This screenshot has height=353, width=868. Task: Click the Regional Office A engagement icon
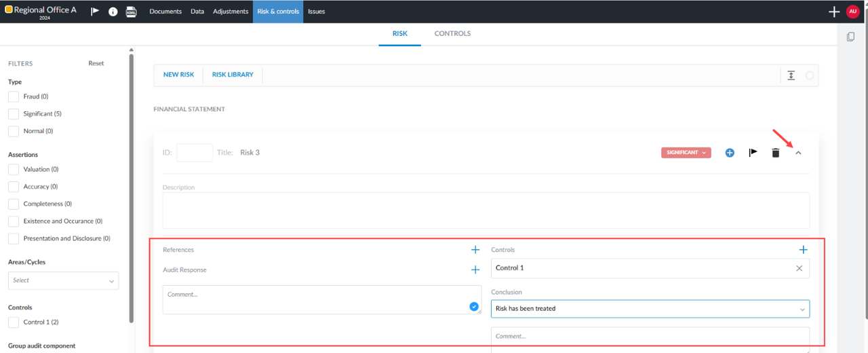click(9, 10)
